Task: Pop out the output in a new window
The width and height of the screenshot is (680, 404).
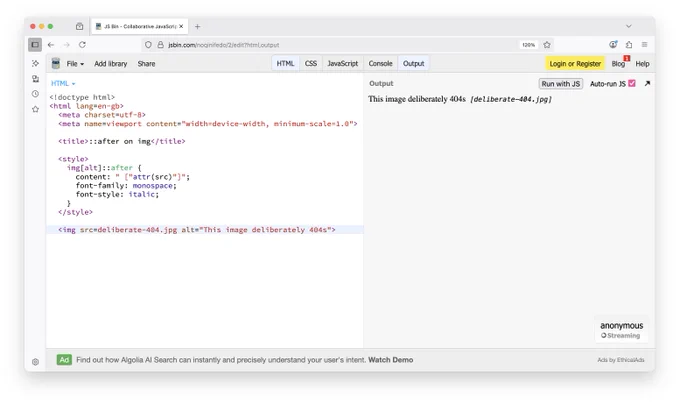Action: click(x=647, y=83)
